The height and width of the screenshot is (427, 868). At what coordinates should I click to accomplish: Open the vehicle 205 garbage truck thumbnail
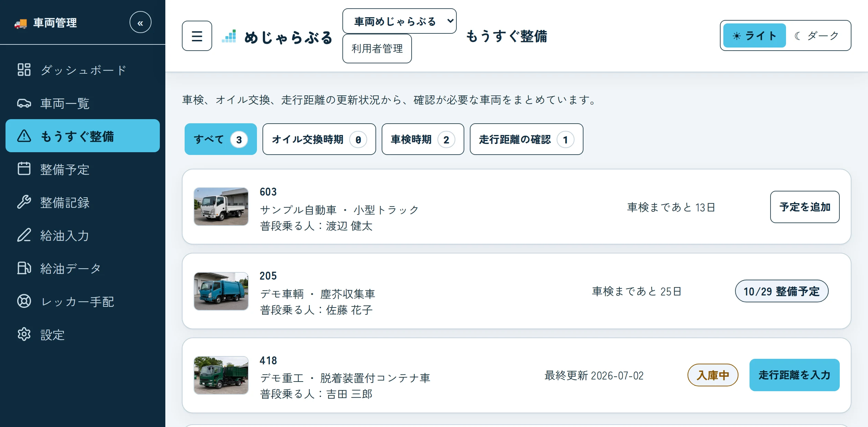coord(221,291)
